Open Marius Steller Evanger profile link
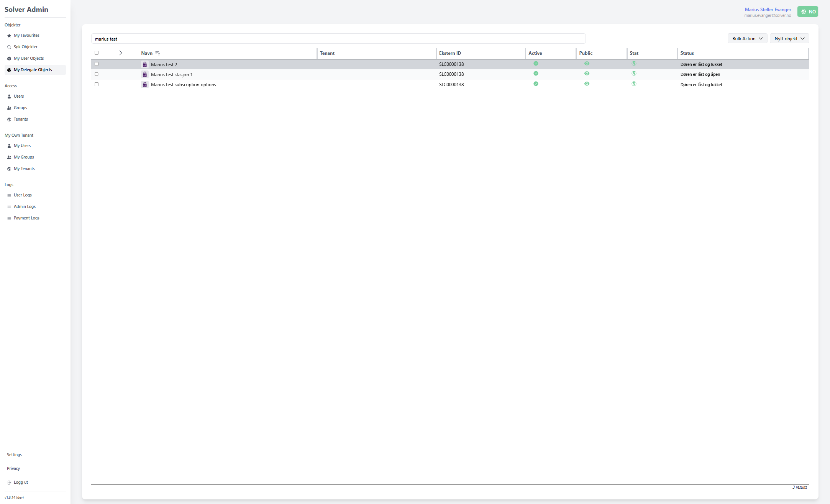The height and width of the screenshot is (504, 830). pos(768,10)
